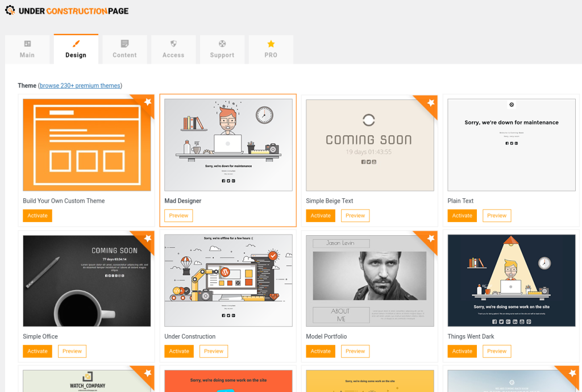This screenshot has height=392, width=582.
Task: Select the Under Construction theme thumbnail
Action: [228, 281]
